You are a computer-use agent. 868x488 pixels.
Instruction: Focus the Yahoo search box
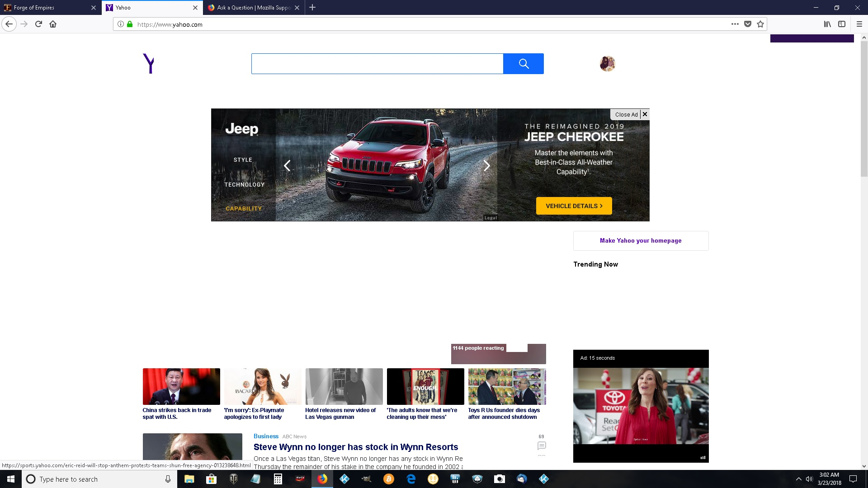(377, 64)
